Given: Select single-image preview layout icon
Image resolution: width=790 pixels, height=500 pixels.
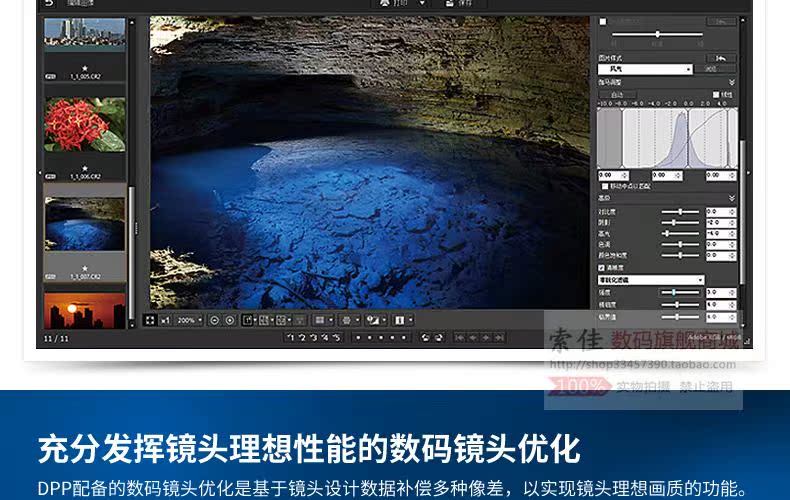Looking at the screenshot, I should click(247, 320).
